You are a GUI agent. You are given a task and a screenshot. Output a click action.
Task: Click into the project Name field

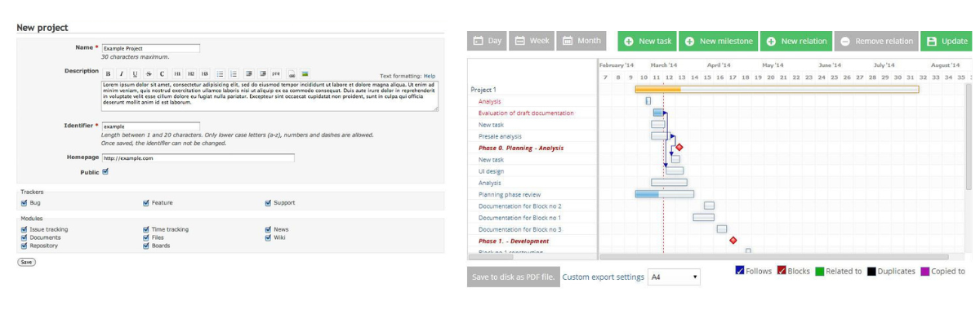(x=151, y=49)
